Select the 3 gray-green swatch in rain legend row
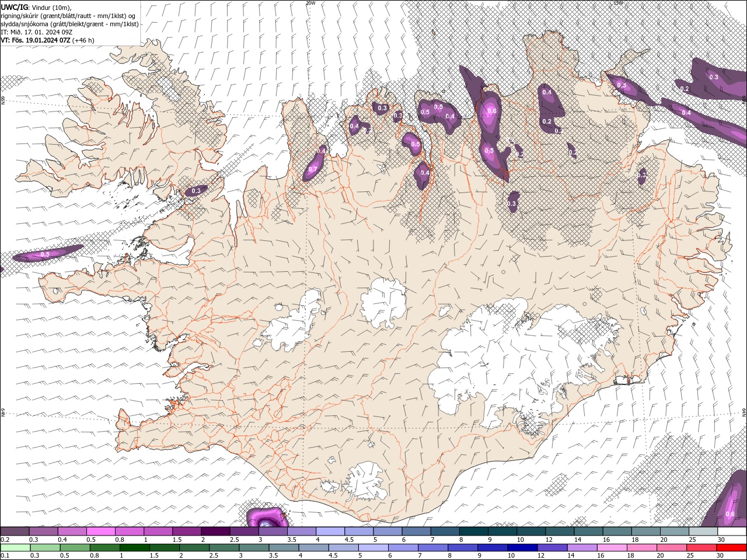Viewport: 747px width, 560px height. coord(253,548)
